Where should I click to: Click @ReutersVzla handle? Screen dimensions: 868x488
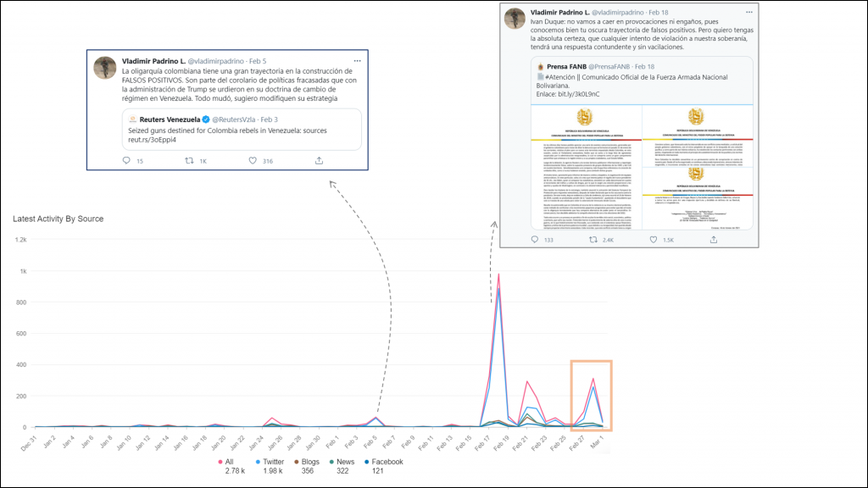(234, 119)
